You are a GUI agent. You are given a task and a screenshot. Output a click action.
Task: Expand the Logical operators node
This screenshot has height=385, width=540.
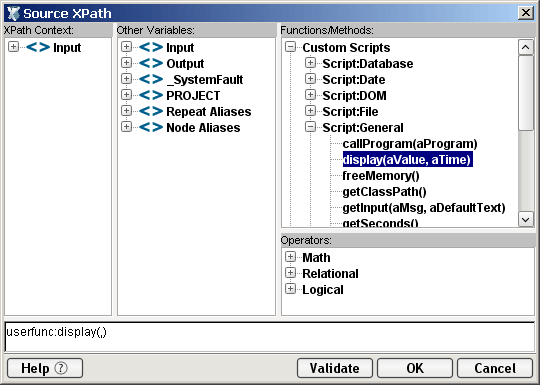point(290,289)
